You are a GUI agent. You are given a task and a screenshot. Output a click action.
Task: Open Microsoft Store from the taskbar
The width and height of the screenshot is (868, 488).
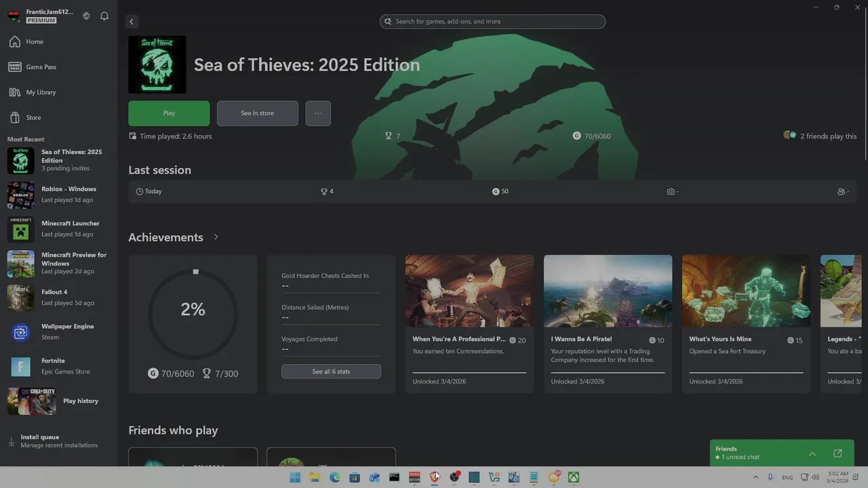coord(355,477)
